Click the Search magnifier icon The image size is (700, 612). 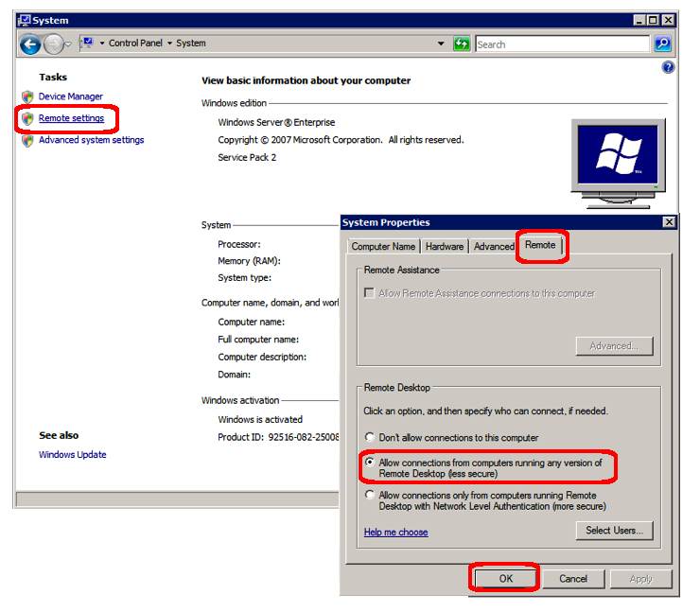click(662, 44)
